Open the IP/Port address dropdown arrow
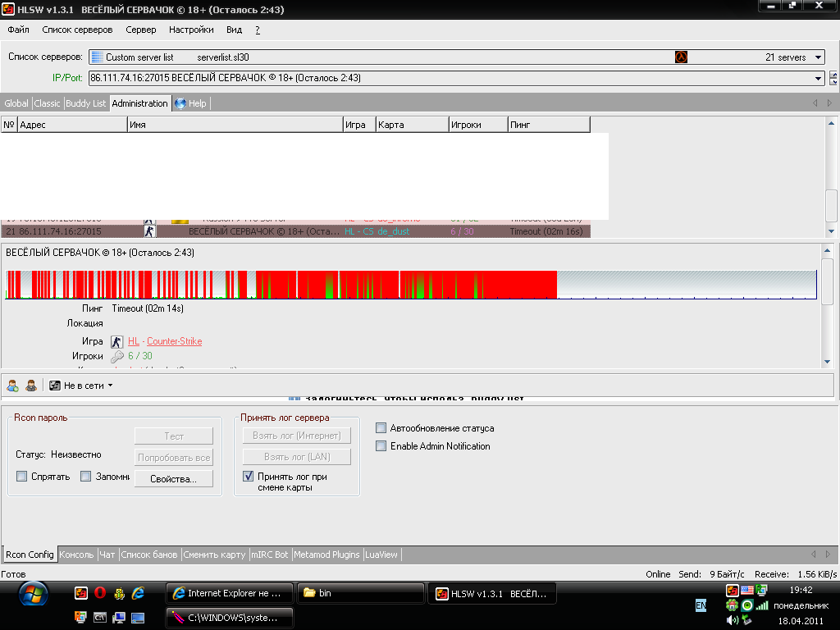 [818, 78]
